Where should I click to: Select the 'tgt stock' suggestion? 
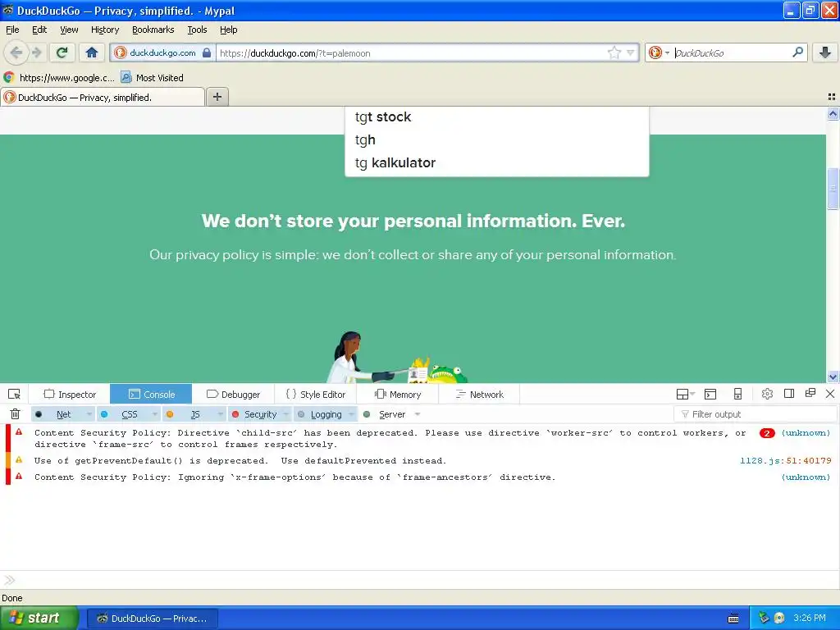[x=496, y=116]
